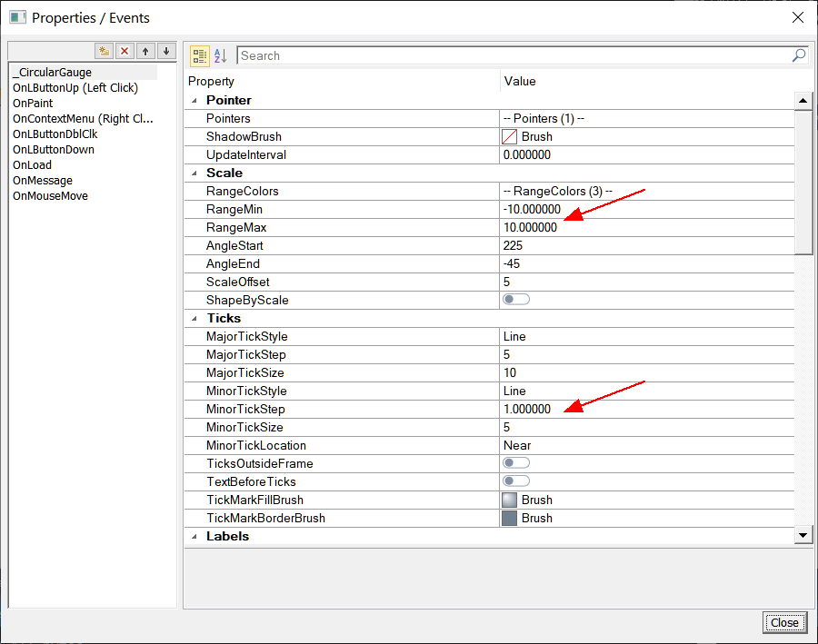Click the RangeMax value 10.000000

[646, 227]
